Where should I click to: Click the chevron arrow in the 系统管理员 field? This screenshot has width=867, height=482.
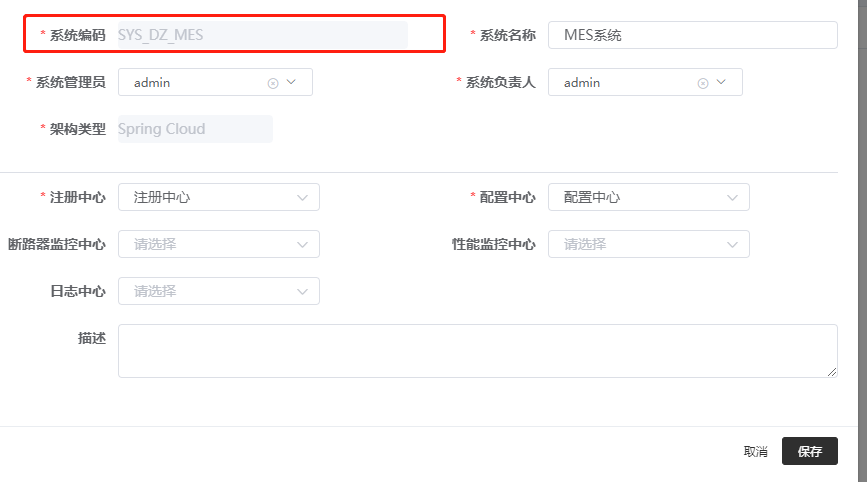pos(292,82)
